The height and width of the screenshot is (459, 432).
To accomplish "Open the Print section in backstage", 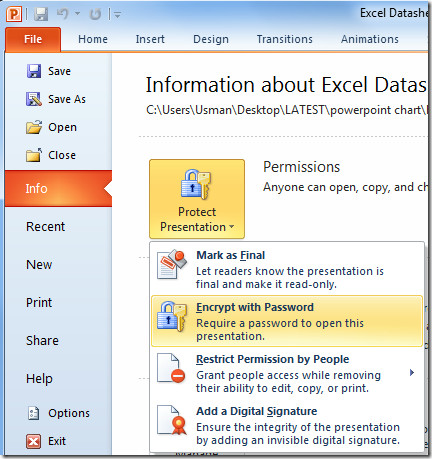I will 39,303.
